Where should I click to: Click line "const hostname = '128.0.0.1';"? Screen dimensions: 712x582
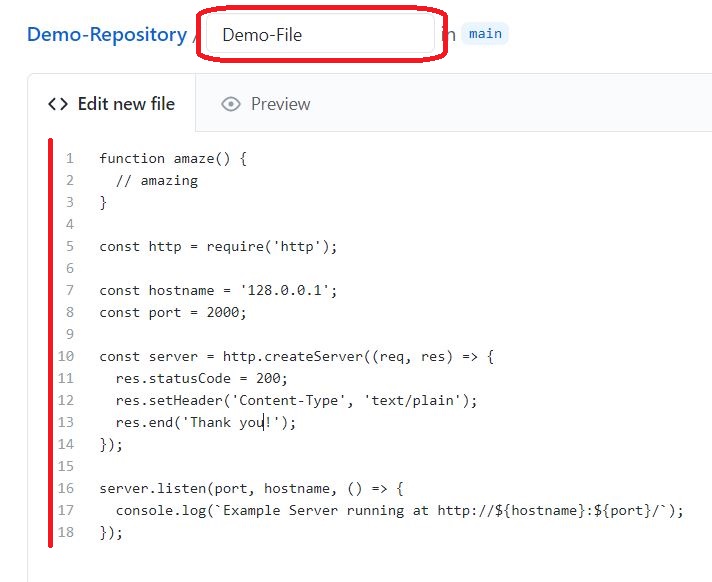tap(218, 291)
